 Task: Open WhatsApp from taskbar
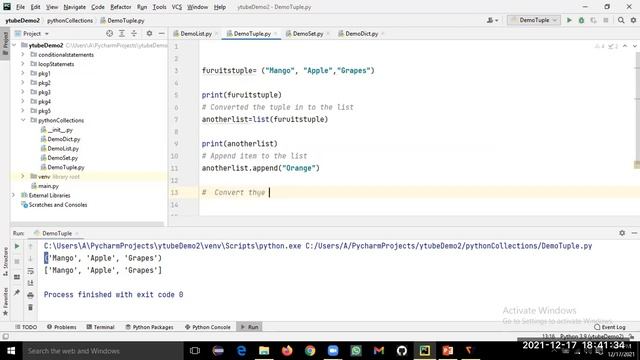point(356,351)
